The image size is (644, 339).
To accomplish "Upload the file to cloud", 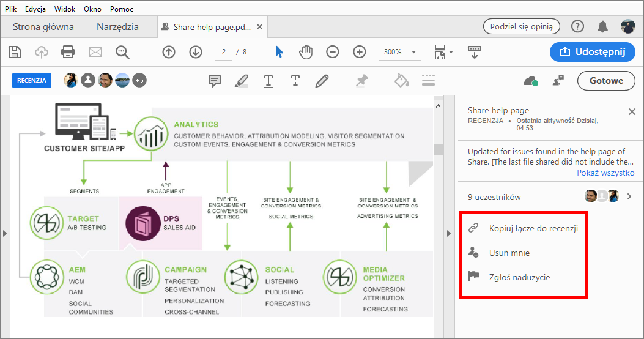I will (x=42, y=52).
